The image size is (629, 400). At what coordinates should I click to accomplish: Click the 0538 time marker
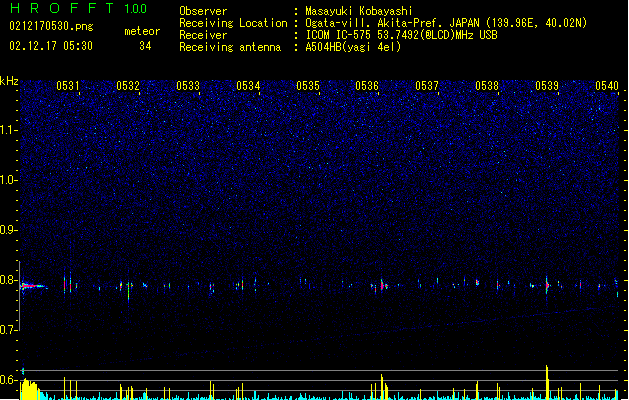[x=487, y=86]
